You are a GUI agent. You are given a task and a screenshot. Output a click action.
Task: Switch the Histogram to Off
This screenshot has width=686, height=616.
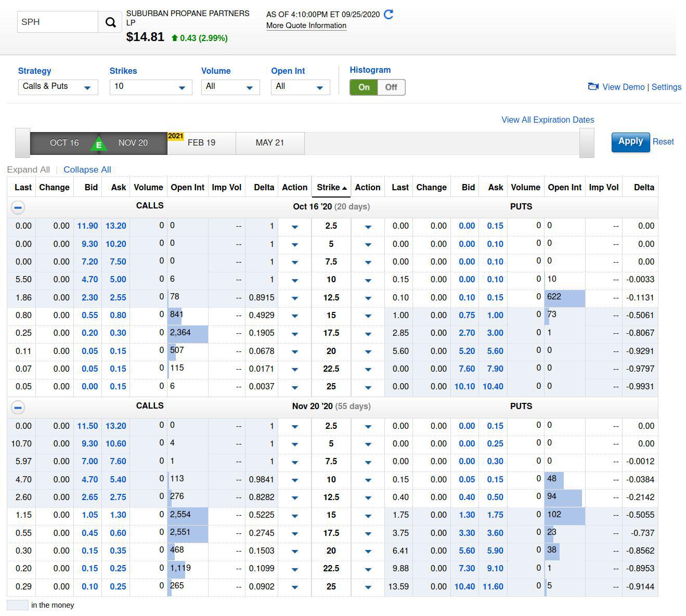[x=391, y=87]
